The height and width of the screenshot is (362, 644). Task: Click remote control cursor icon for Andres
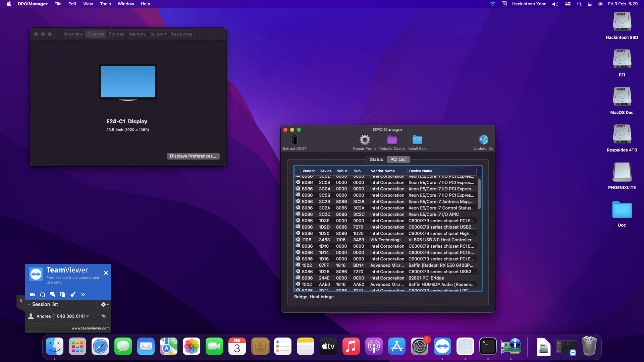pos(104,316)
